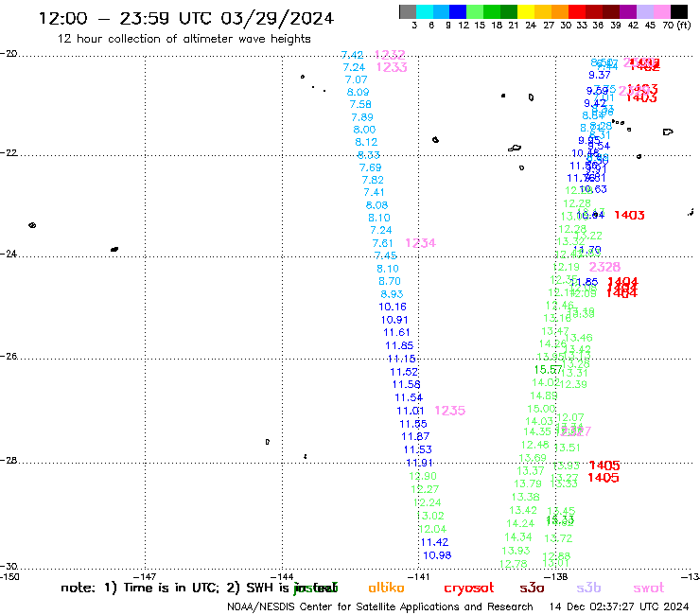The width and height of the screenshot is (700, 615).
Task: Click the pink track label '1232'
Action: 390,55
